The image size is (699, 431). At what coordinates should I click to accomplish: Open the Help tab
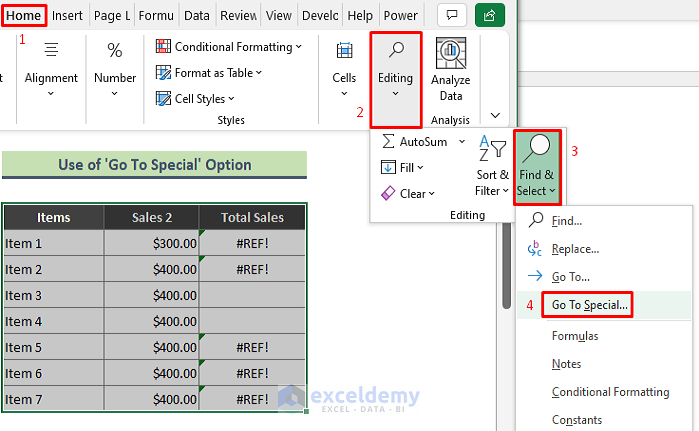pos(360,16)
